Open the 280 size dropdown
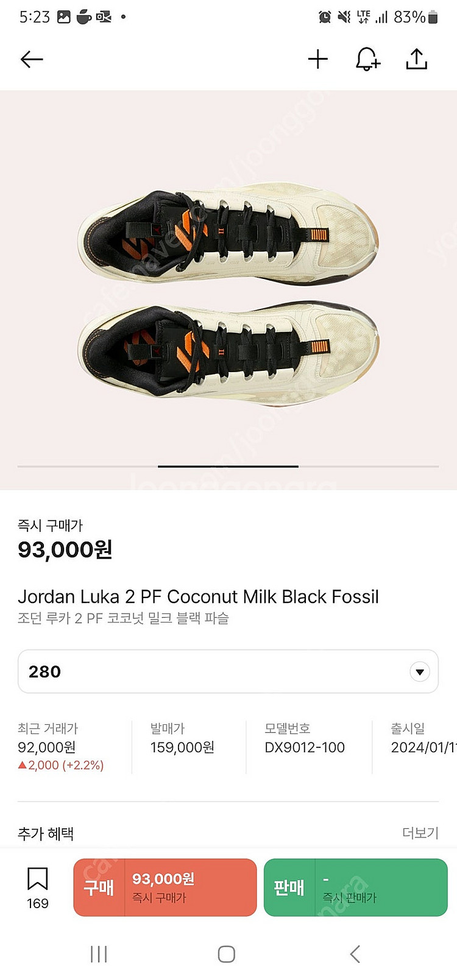Viewport: 457px width, 980px height. pos(228,671)
